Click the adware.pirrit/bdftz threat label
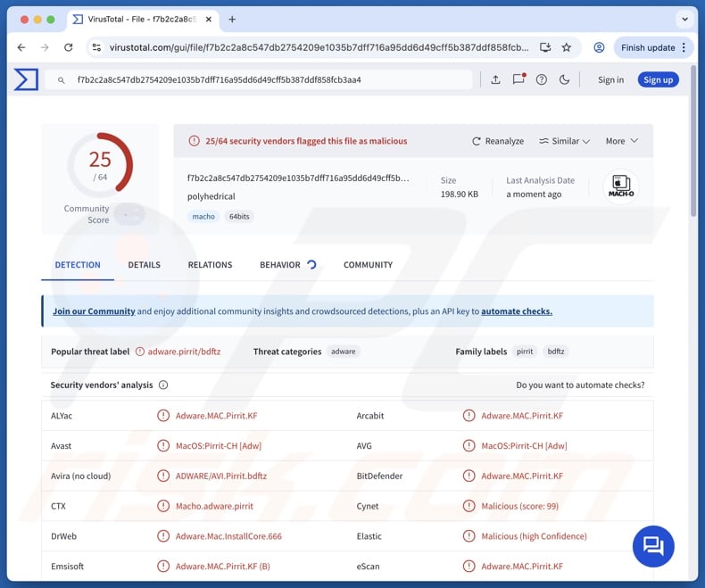 tap(185, 352)
